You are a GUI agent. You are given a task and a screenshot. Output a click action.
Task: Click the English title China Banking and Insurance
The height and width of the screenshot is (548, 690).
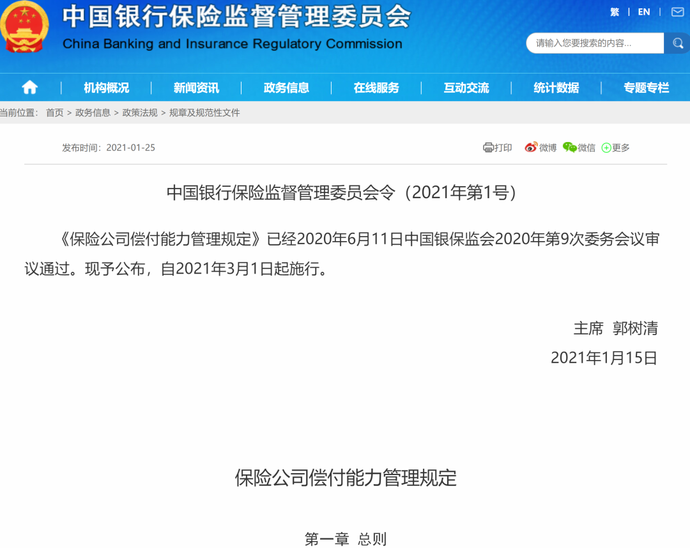pos(232,44)
